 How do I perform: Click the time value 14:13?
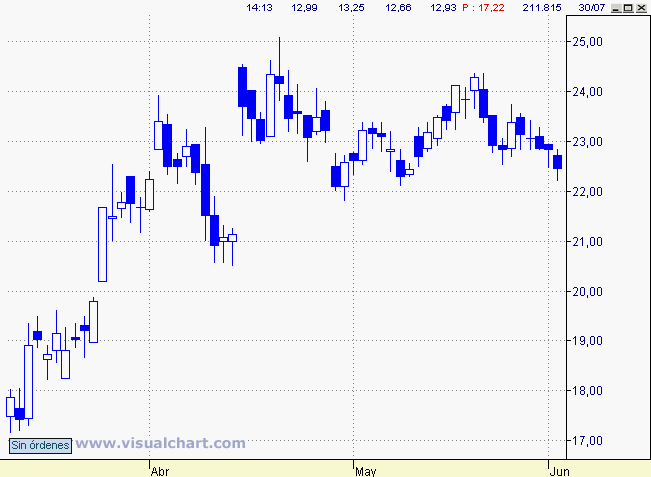coord(259,7)
